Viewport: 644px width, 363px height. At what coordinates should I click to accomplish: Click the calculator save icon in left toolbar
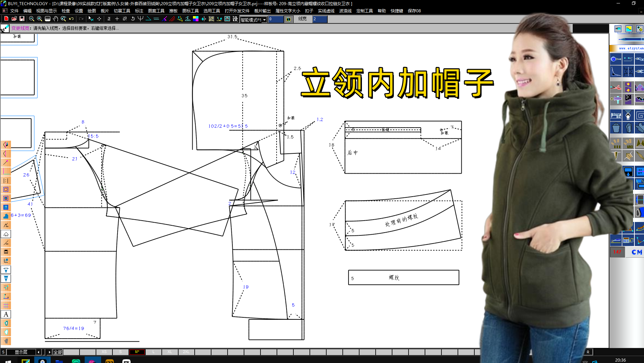[6, 252]
